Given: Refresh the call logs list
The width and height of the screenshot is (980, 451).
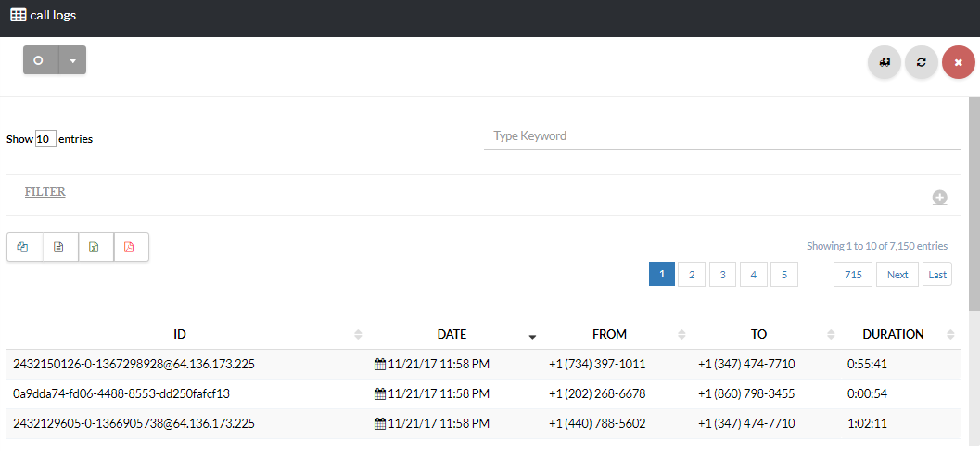Looking at the screenshot, I should (921, 62).
